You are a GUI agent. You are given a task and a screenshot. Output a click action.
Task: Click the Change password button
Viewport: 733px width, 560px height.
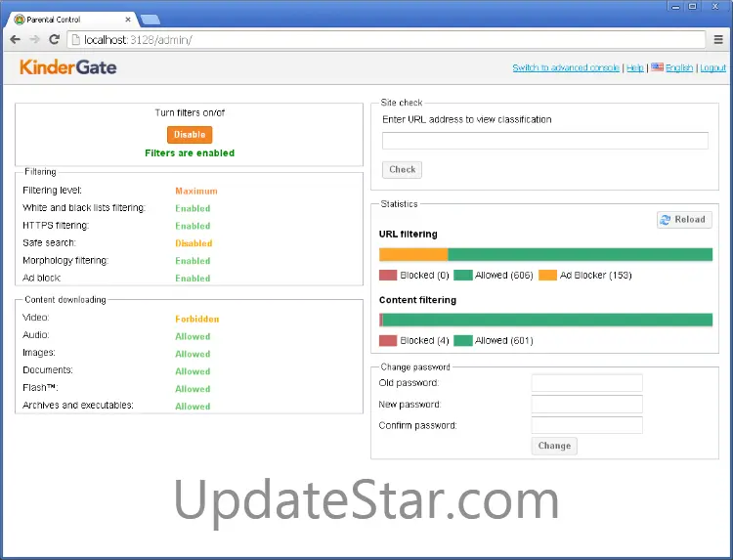coord(554,446)
